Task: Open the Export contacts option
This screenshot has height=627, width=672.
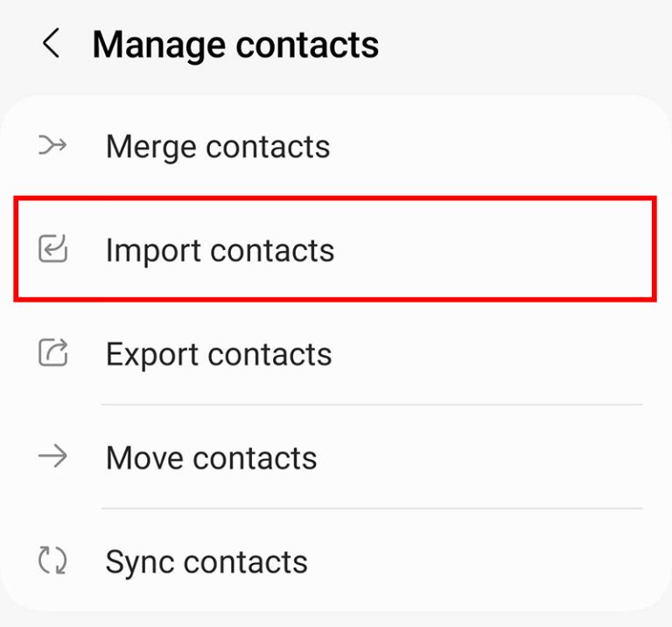Action: pos(219,354)
